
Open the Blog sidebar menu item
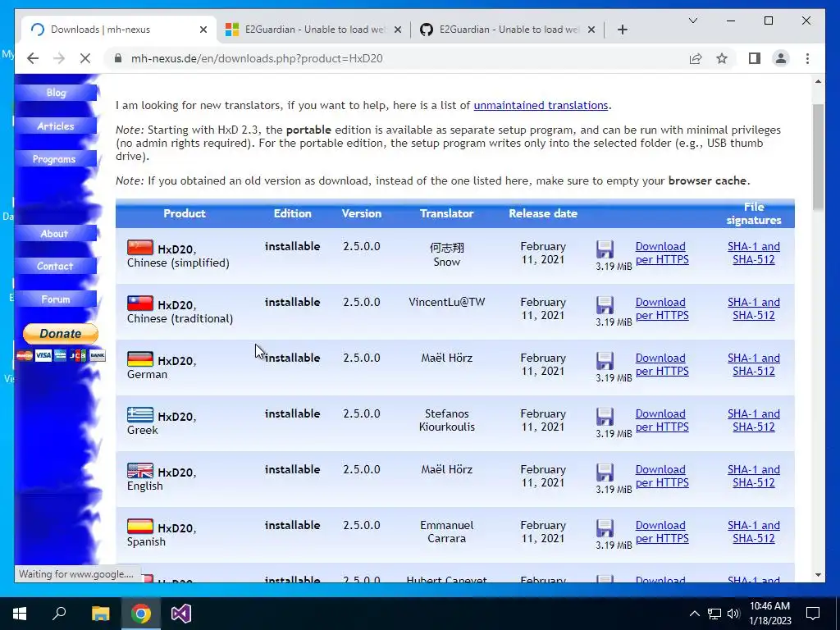tap(56, 93)
